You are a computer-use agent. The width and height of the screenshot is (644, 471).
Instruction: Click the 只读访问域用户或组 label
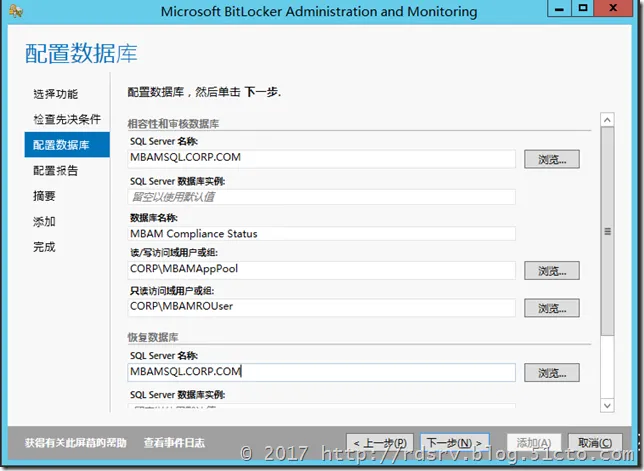tap(172, 291)
